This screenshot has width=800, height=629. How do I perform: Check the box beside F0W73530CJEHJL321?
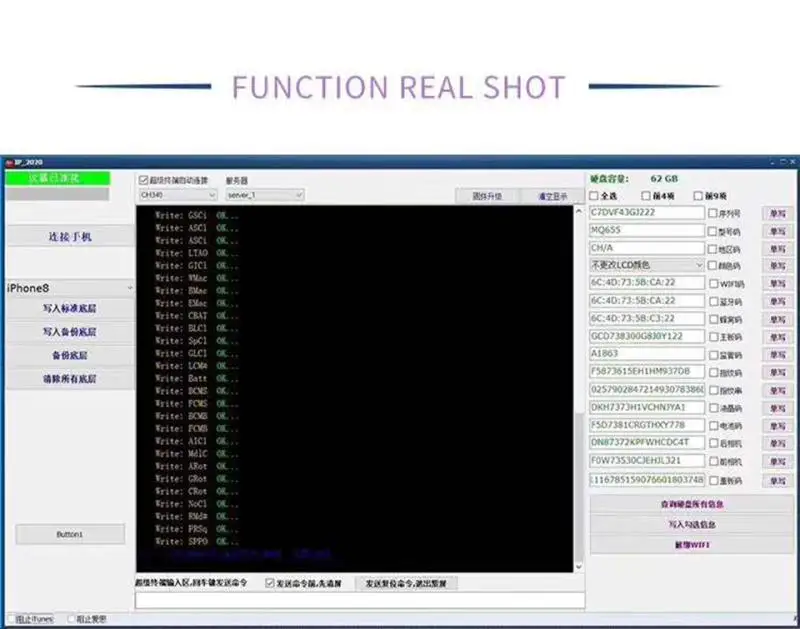(x=714, y=461)
